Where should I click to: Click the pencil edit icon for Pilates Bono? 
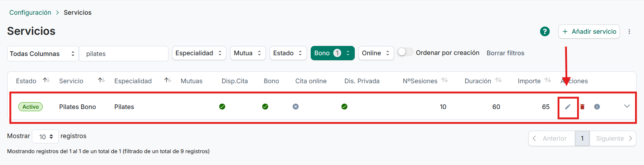tap(568, 107)
